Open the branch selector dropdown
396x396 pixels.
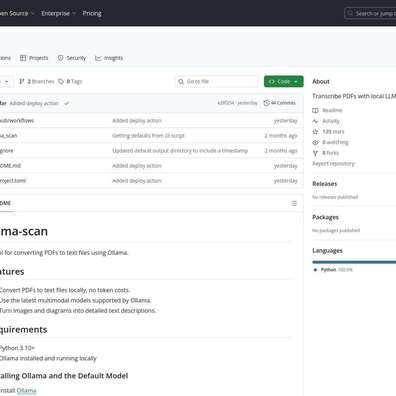(6, 81)
